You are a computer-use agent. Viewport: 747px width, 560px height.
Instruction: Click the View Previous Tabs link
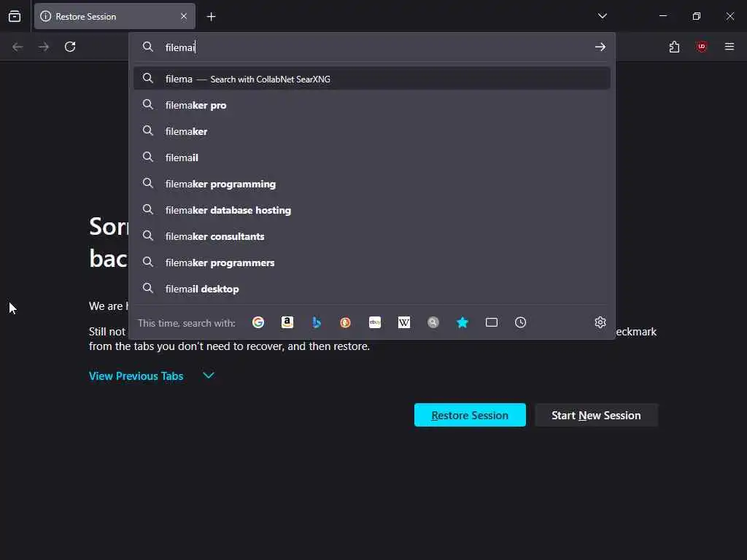click(136, 376)
